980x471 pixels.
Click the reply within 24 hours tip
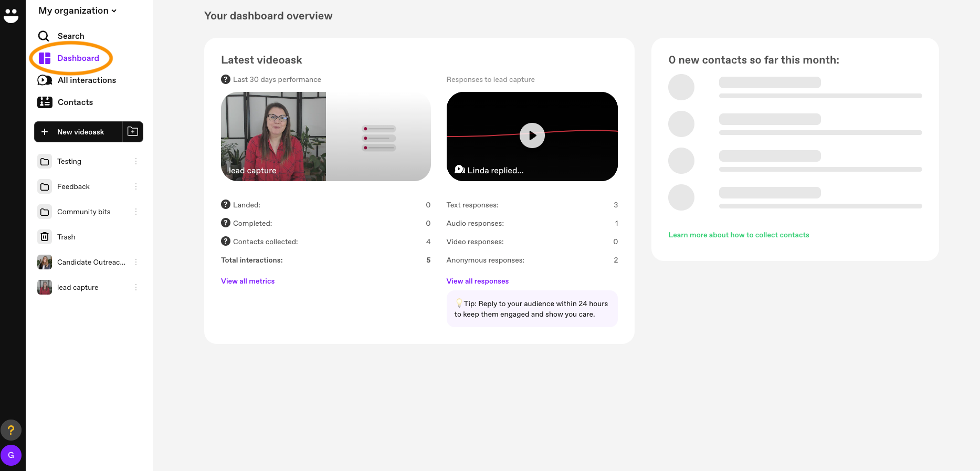click(532, 309)
